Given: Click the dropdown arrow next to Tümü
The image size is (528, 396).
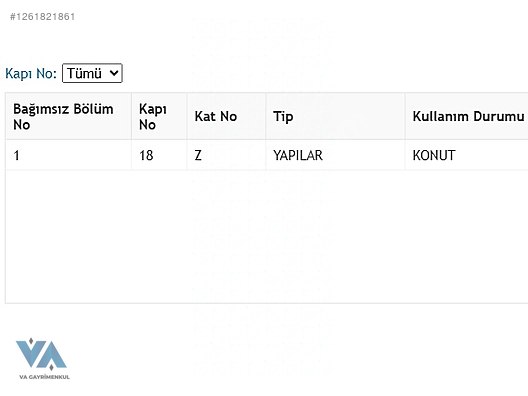Looking at the screenshot, I should coord(114,73).
